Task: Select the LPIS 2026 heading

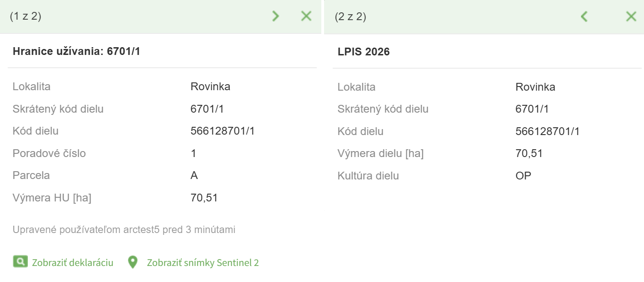Action: [364, 52]
